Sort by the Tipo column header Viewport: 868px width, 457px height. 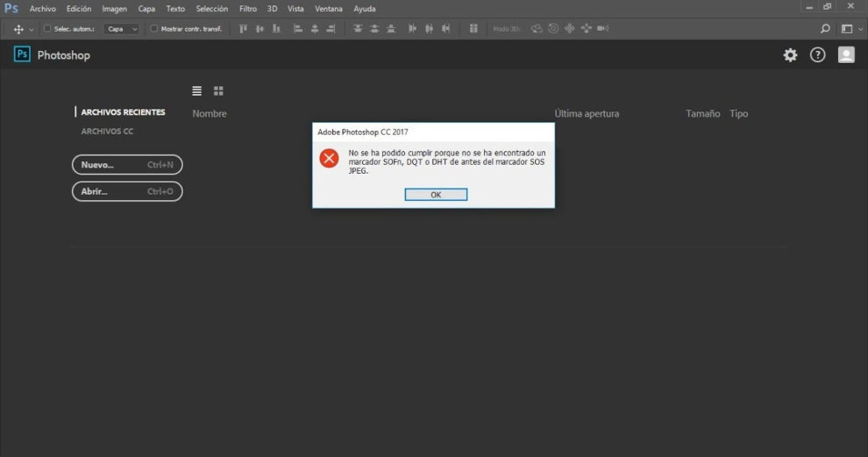pyautogui.click(x=738, y=113)
